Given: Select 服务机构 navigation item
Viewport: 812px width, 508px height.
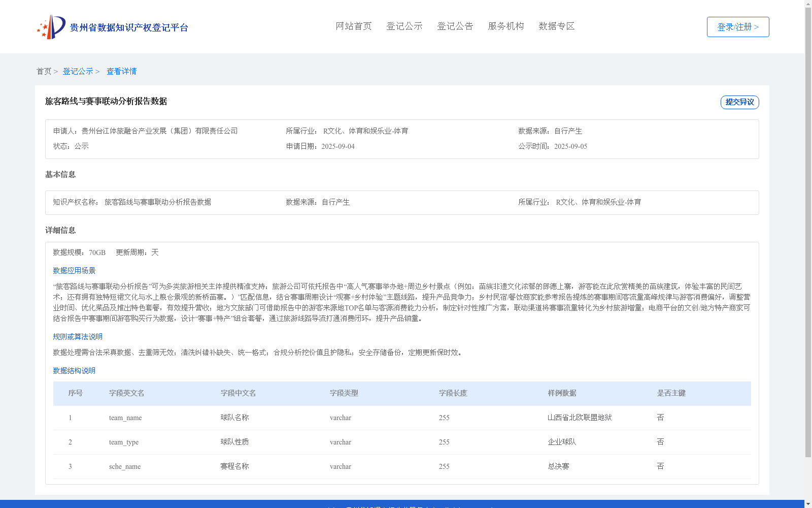Looking at the screenshot, I should pyautogui.click(x=506, y=26).
